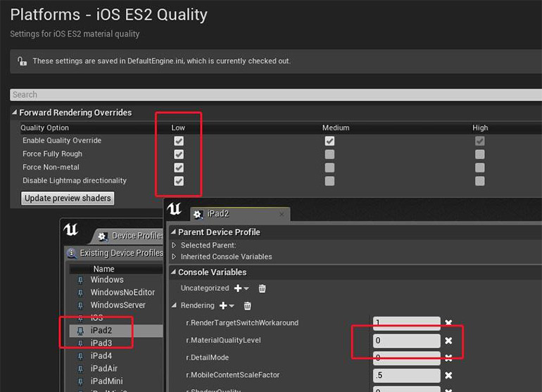
Task: Click the Medium column header
Action: [336, 128]
